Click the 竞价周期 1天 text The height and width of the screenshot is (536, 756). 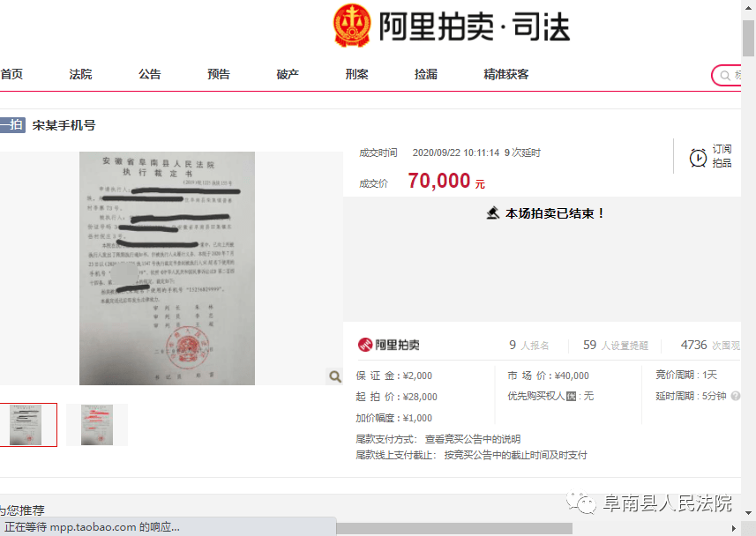(x=686, y=375)
